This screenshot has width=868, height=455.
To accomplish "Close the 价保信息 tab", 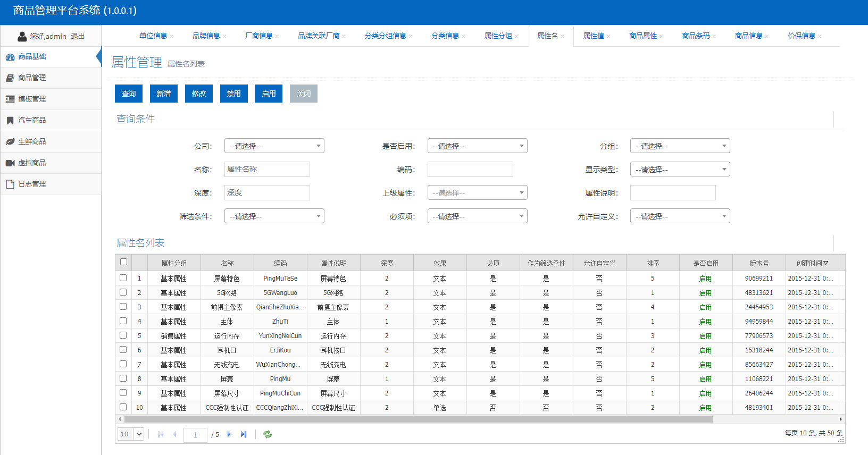I will 820,37.
